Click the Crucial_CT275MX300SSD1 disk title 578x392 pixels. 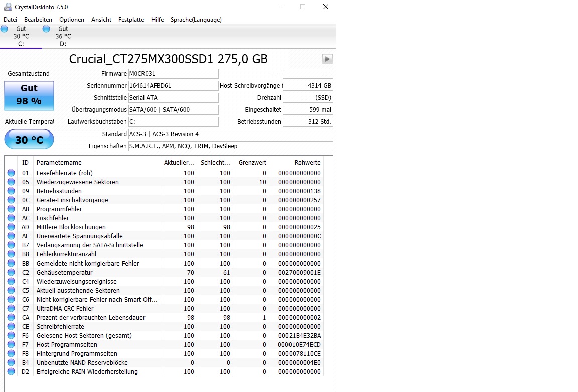point(169,59)
